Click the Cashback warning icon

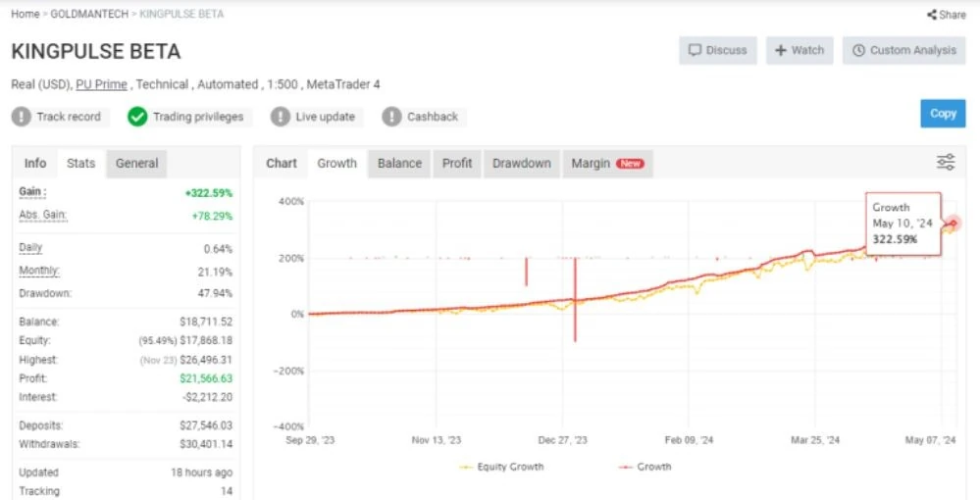point(391,117)
